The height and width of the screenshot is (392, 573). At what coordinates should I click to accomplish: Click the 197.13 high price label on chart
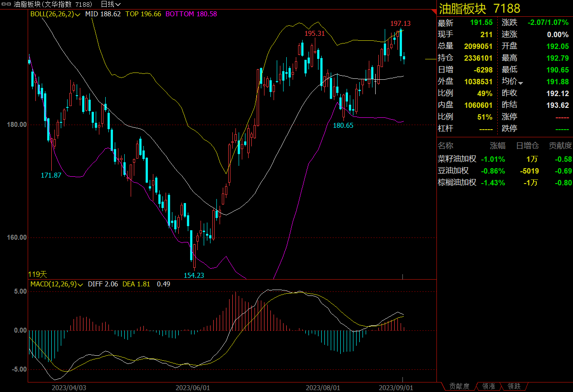pos(401,24)
